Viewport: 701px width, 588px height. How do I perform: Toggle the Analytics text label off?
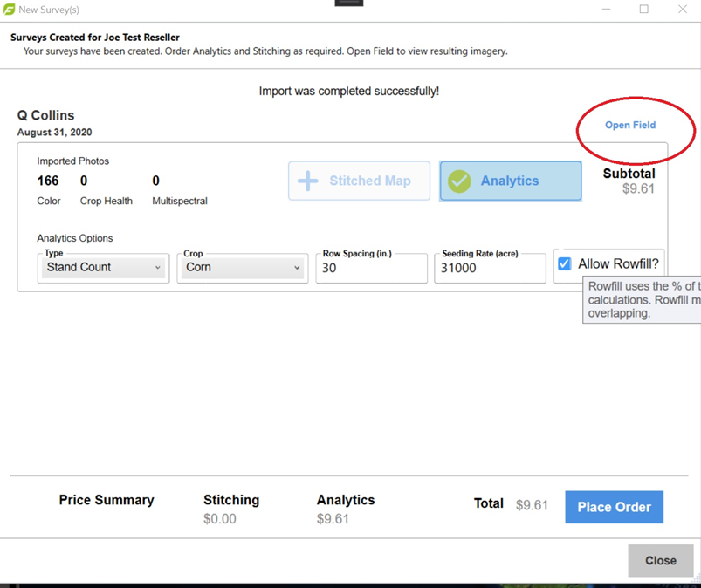(x=509, y=181)
